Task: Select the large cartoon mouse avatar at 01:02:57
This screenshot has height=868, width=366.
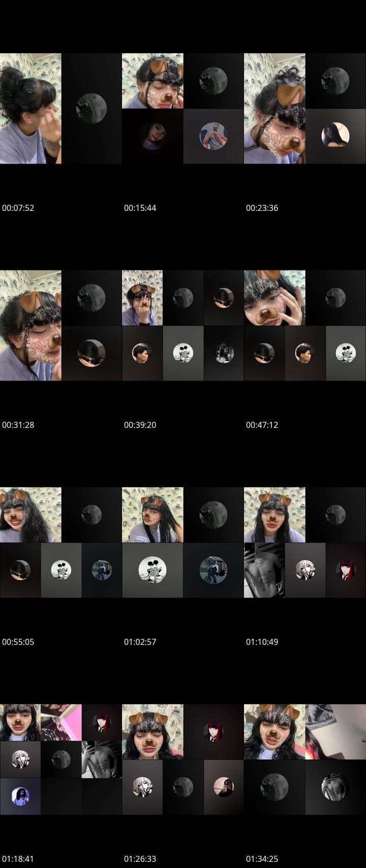Action: tap(152, 570)
